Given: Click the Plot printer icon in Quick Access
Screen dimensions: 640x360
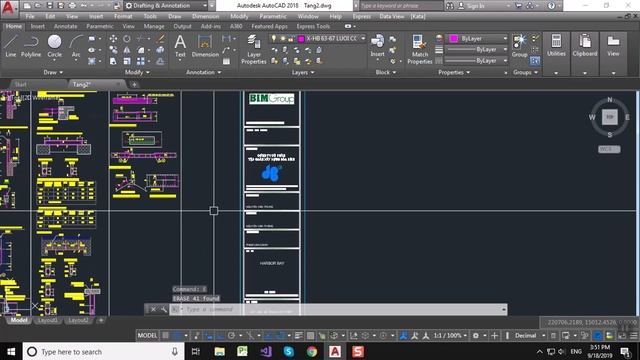Looking at the screenshot, I should point(72,6).
